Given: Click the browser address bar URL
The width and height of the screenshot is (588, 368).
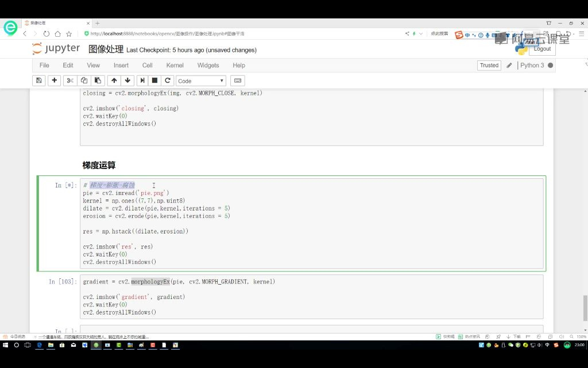Looking at the screenshot, I should point(167,33).
